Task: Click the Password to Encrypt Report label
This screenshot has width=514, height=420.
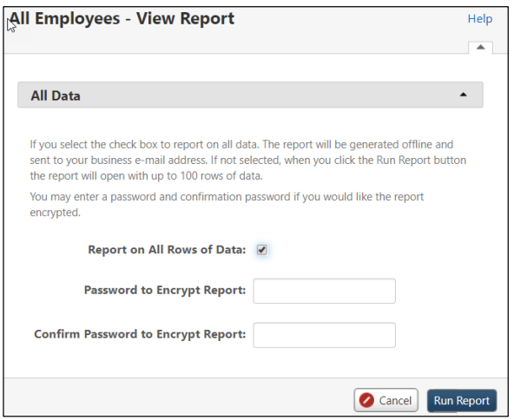Action: click(165, 291)
